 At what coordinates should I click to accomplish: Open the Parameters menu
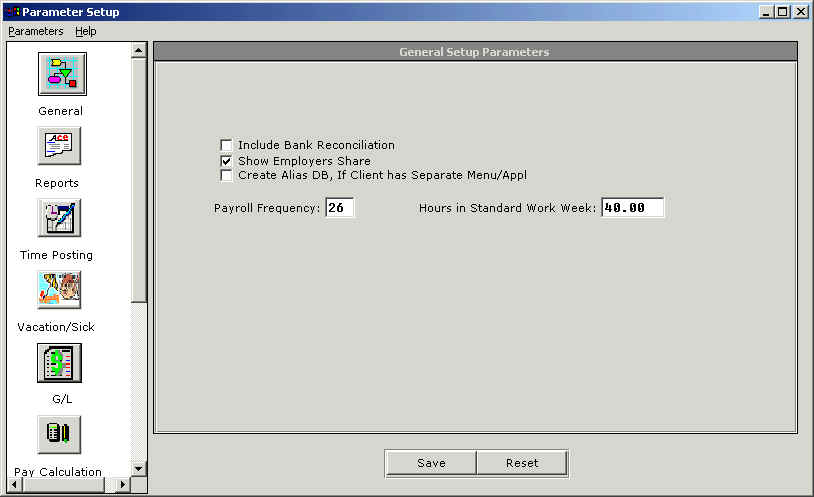point(35,31)
